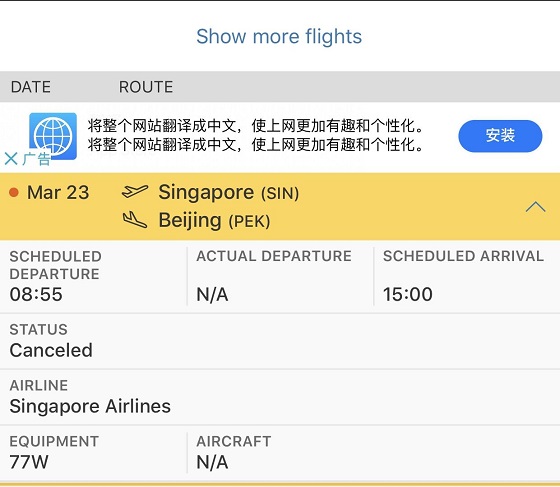Close the ad with the X icon
Image resolution: width=560 pixels, height=487 pixels.
pyautogui.click(x=11, y=159)
